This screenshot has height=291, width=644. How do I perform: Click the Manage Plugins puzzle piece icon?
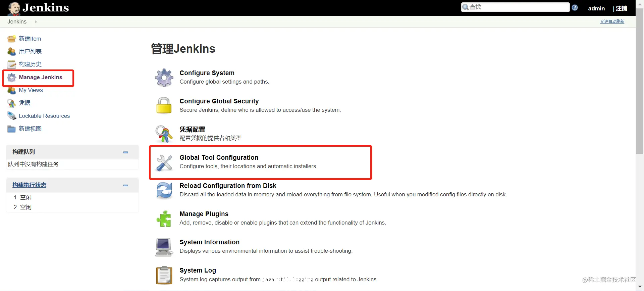click(164, 219)
